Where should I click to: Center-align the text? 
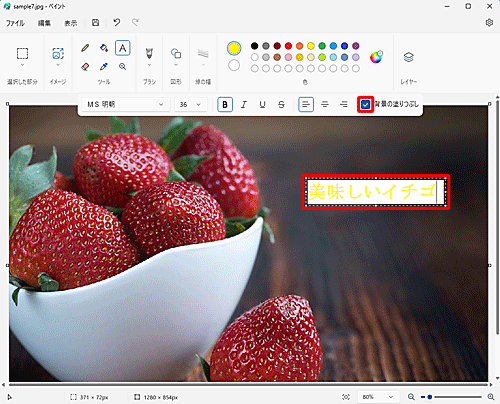tap(325, 105)
